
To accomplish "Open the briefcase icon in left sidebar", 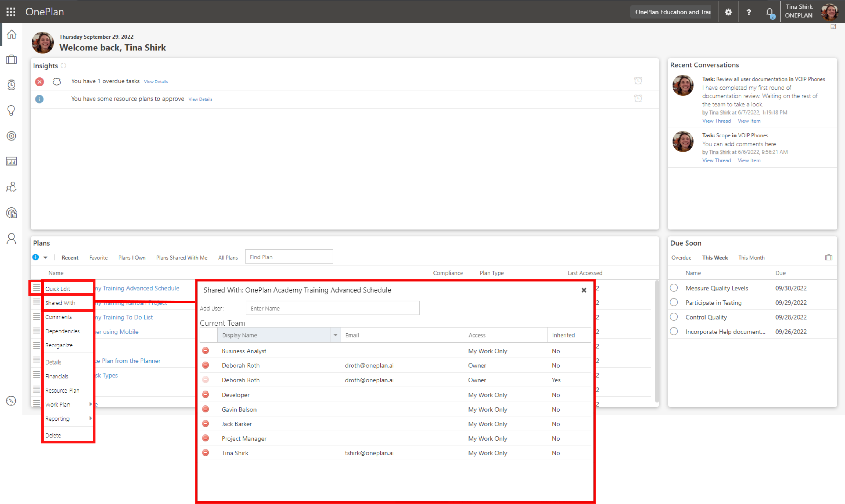I will 12,59.
